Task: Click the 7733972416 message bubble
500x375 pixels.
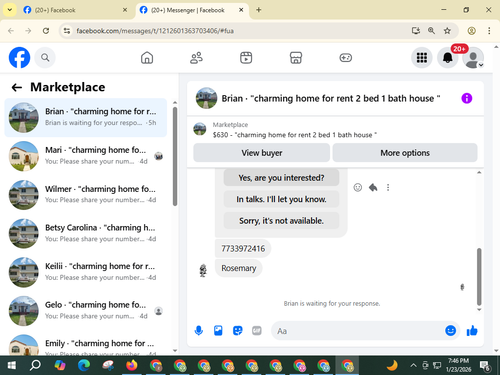Action: pyautogui.click(x=243, y=248)
